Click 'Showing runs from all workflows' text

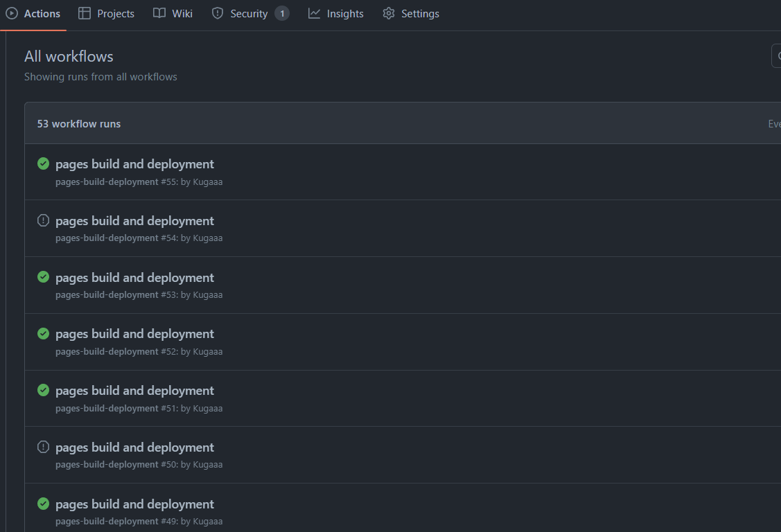click(x=100, y=77)
